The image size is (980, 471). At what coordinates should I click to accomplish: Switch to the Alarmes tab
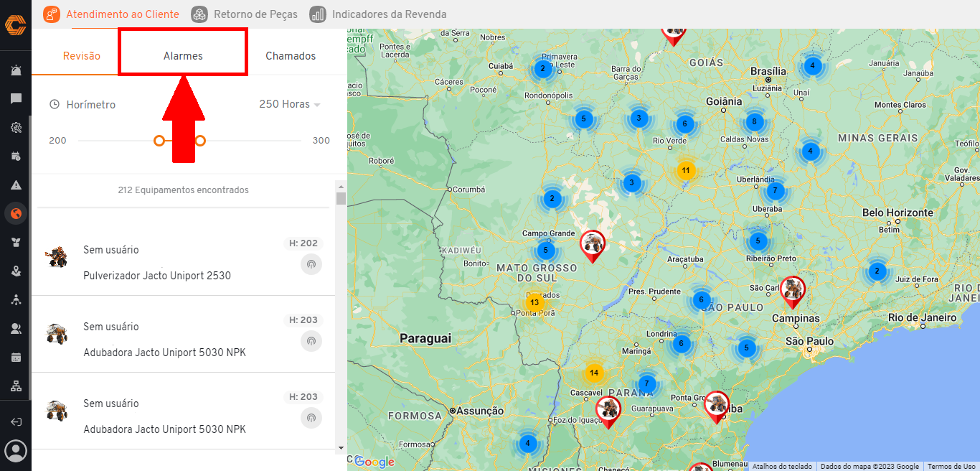coord(183,56)
